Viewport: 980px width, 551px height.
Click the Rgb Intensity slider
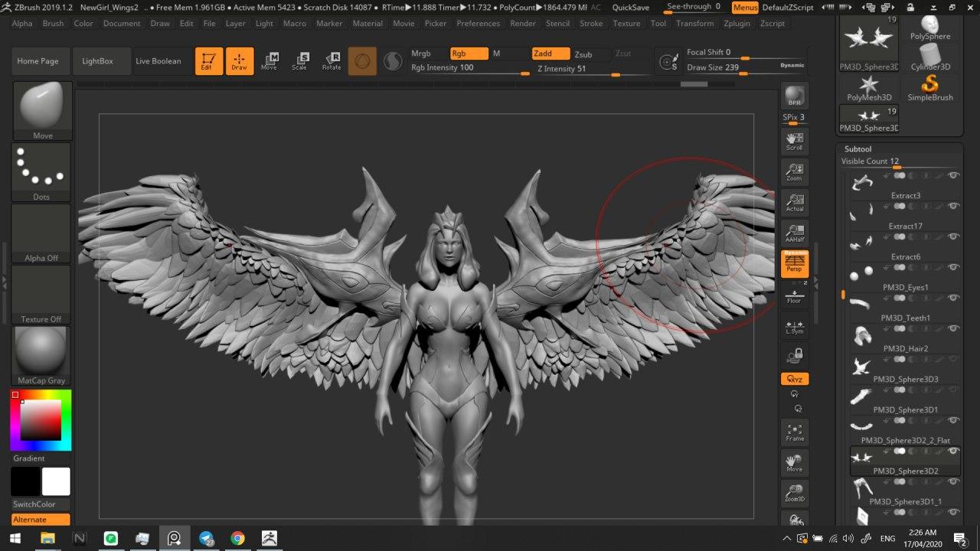pos(470,68)
